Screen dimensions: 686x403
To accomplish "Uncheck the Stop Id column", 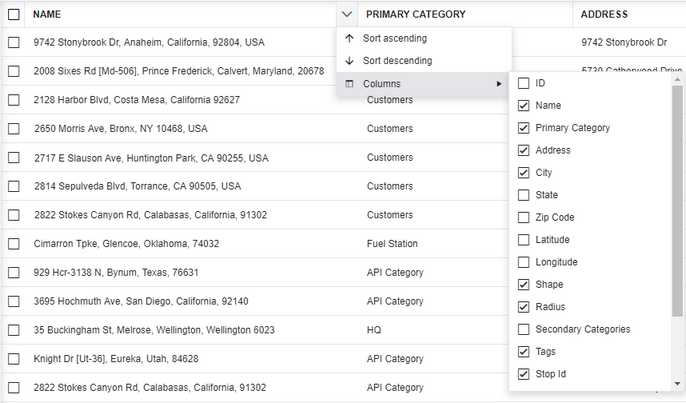I will coord(524,374).
